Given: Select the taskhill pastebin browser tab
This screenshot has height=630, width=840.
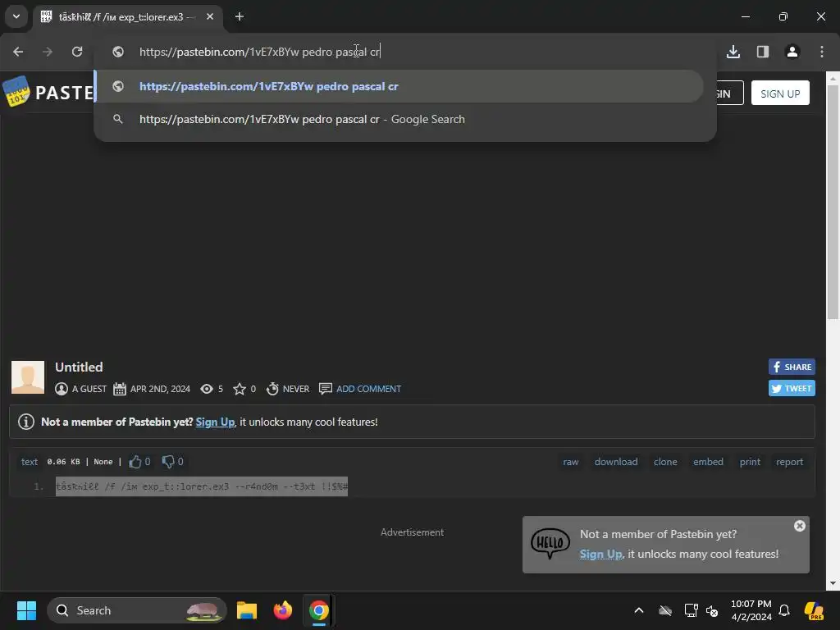Looking at the screenshot, I should 127,16.
